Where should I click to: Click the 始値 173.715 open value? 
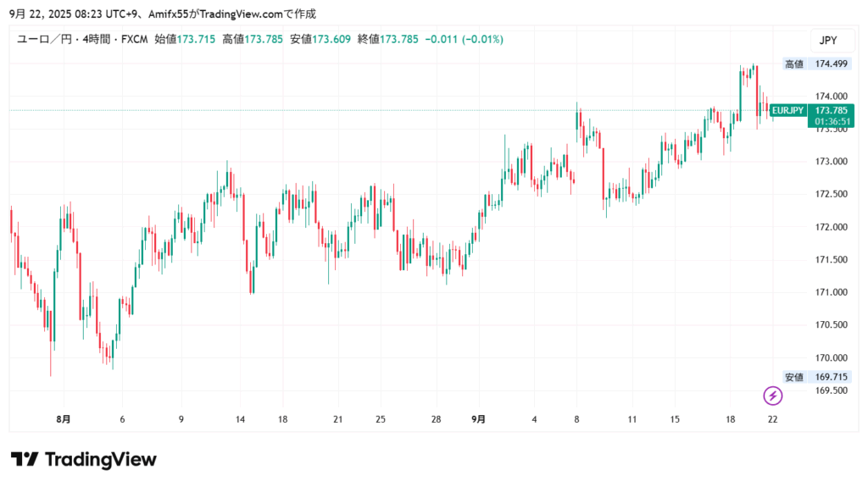(x=196, y=40)
